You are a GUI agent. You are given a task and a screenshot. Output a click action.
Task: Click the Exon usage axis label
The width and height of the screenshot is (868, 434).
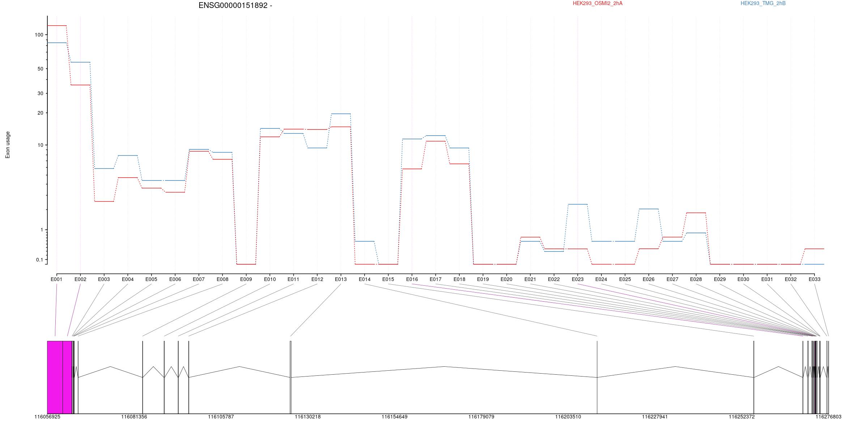point(8,145)
